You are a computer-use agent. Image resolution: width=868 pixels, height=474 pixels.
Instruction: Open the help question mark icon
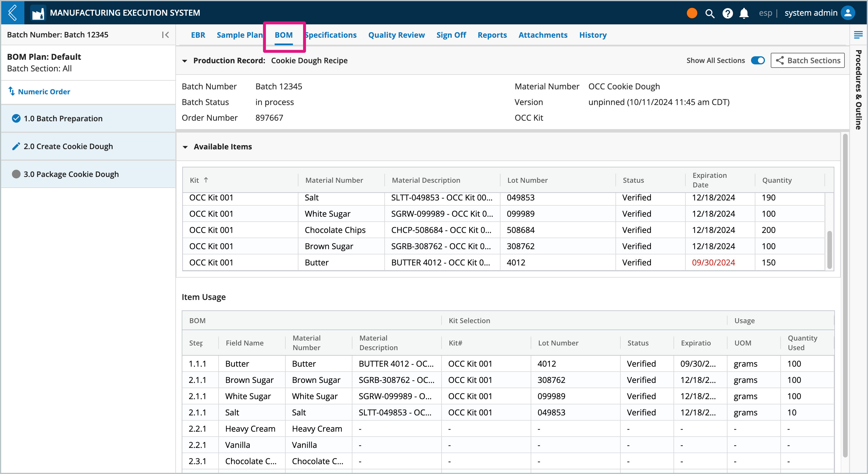pos(727,13)
